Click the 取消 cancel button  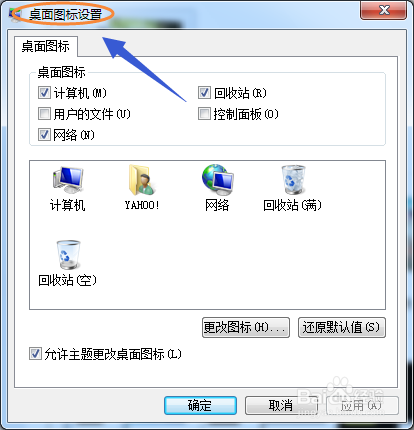(x=281, y=405)
